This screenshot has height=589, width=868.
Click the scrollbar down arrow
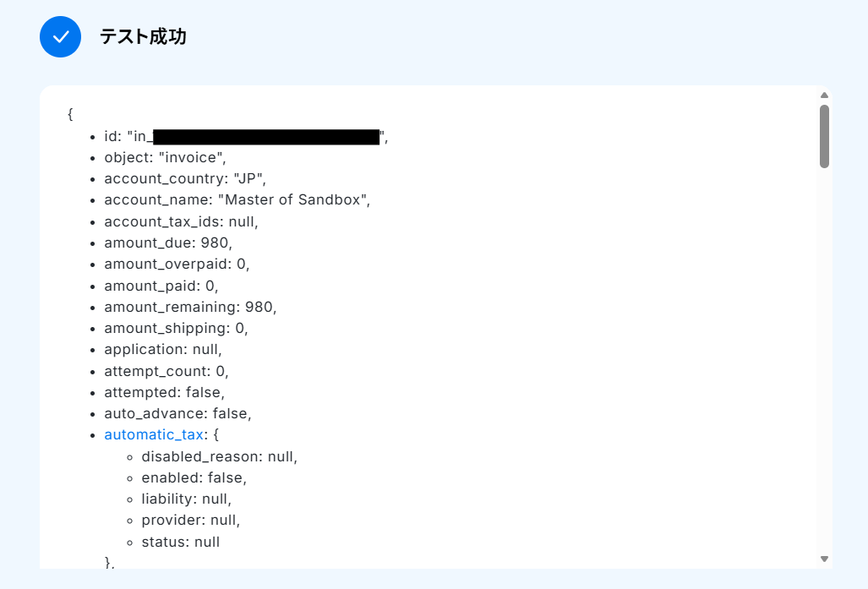[824, 559]
